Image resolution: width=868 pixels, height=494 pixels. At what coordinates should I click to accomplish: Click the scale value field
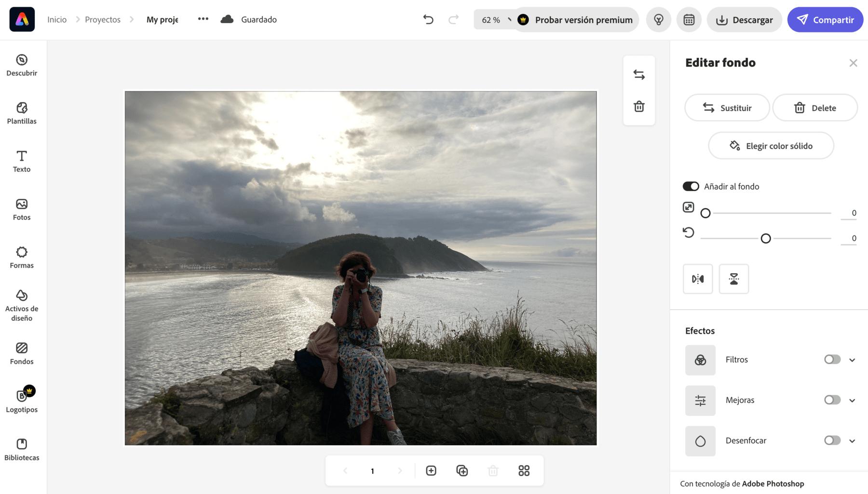click(849, 213)
